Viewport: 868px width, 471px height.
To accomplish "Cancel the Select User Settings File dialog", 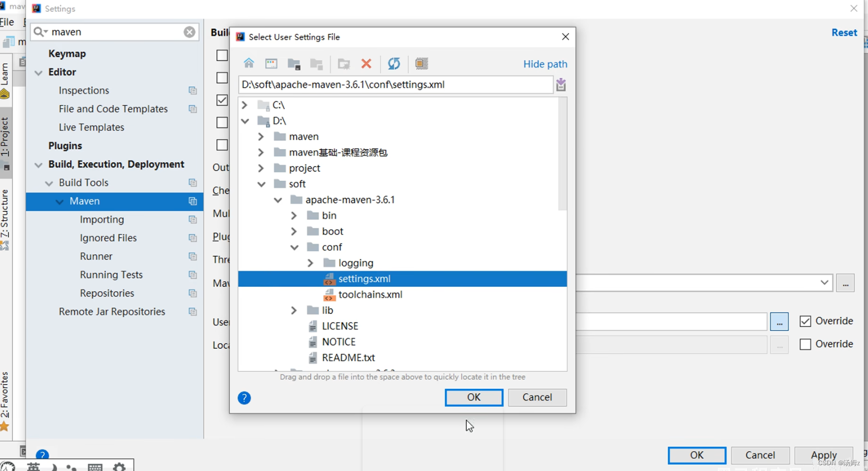I will [537, 397].
